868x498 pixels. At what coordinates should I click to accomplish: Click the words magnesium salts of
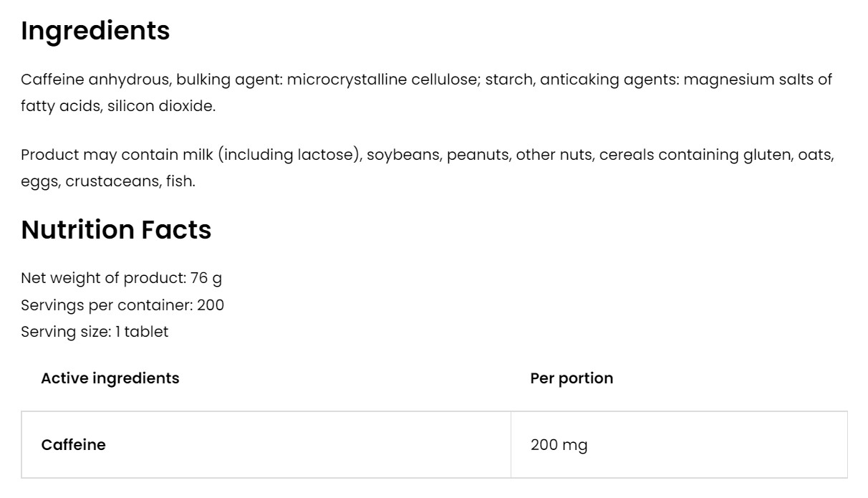758,80
